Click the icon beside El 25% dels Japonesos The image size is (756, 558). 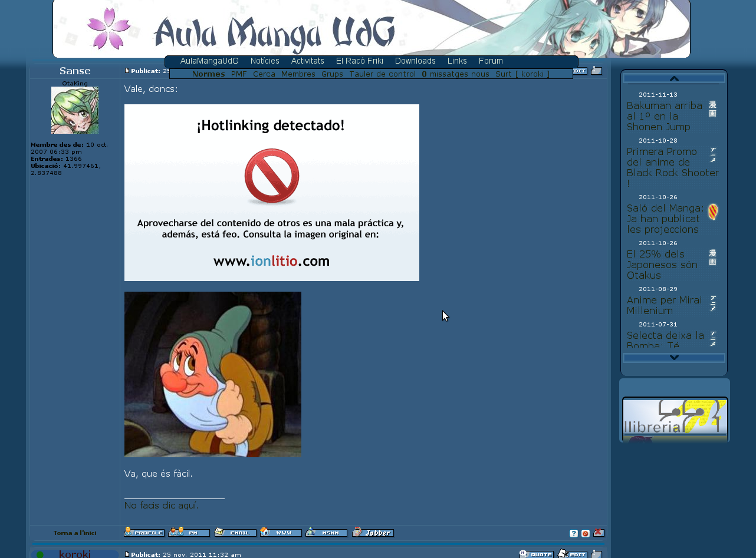(x=712, y=257)
